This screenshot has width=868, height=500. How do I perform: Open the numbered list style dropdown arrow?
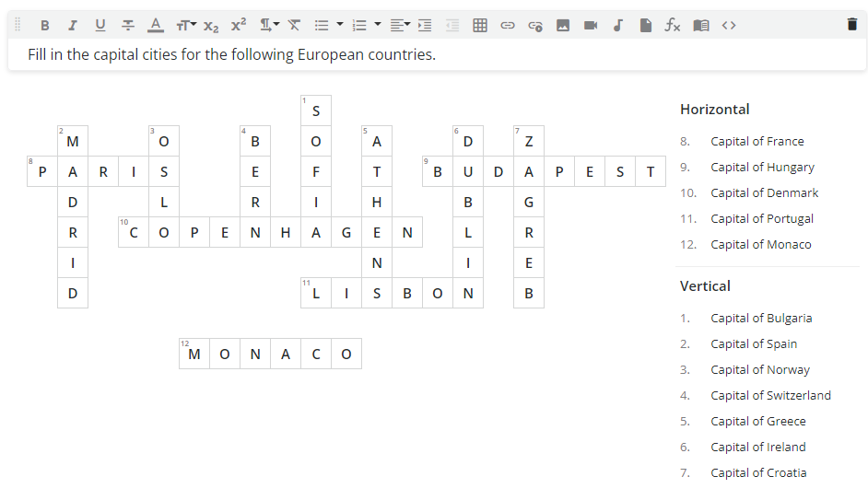tap(378, 25)
